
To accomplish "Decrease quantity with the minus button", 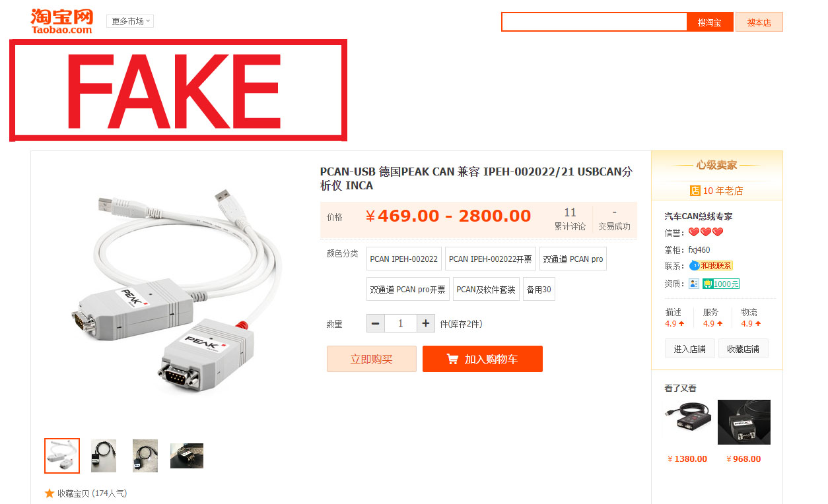I will 376,323.
